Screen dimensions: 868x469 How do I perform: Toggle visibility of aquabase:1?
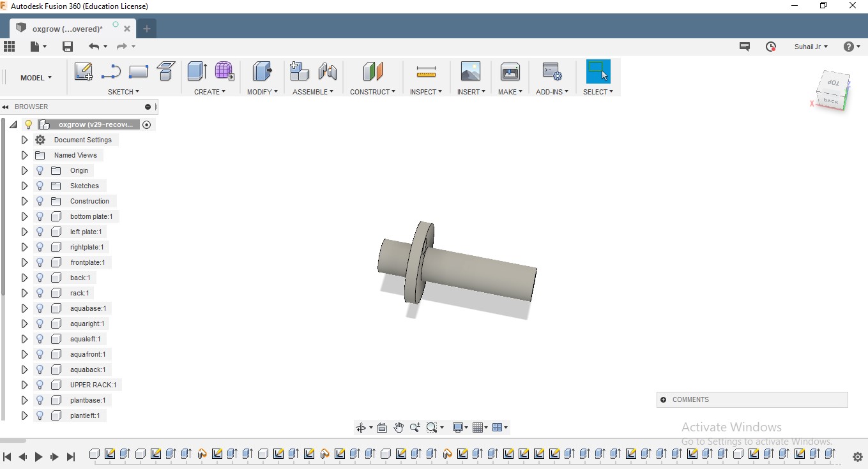tap(40, 308)
